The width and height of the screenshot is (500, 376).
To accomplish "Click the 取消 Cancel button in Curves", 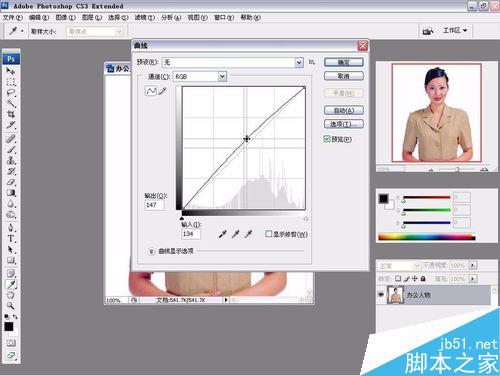I will [x=344, y=76].
